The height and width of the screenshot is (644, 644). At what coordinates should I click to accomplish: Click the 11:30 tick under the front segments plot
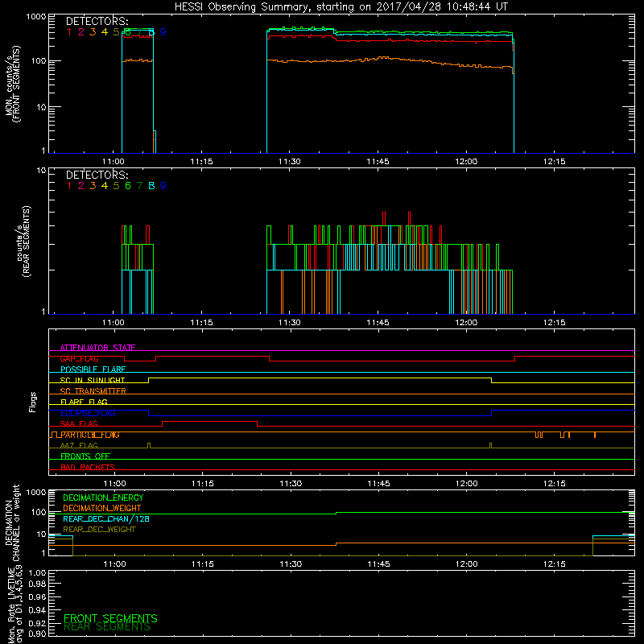point(290,162)
